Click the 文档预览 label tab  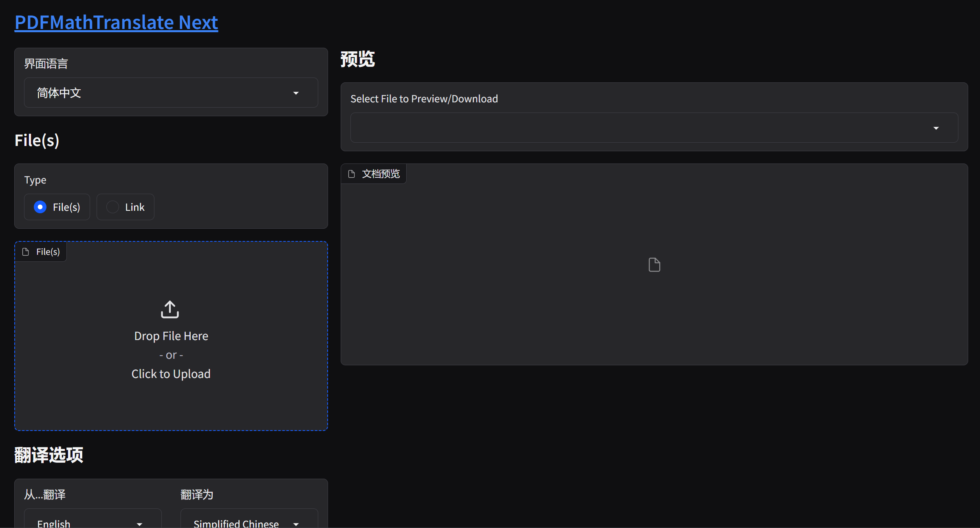[x=381, y=174]
